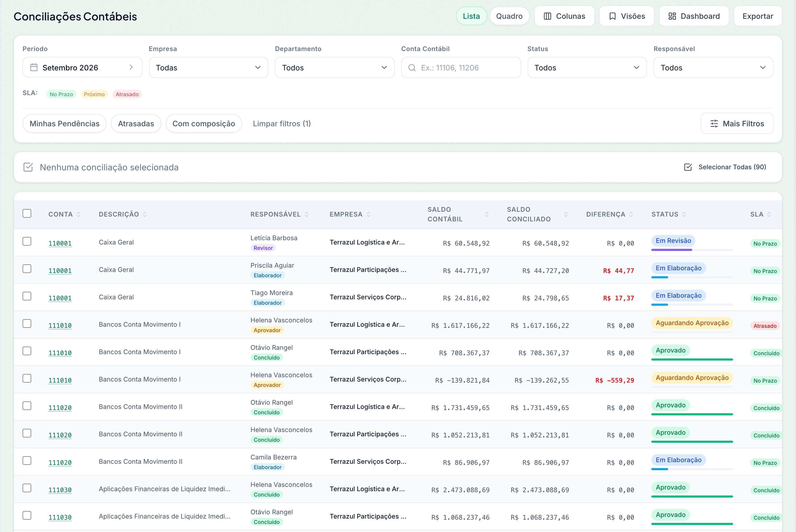Sort by the Diferença column arrows
796x532 pixels.
(x=631, y=214)
